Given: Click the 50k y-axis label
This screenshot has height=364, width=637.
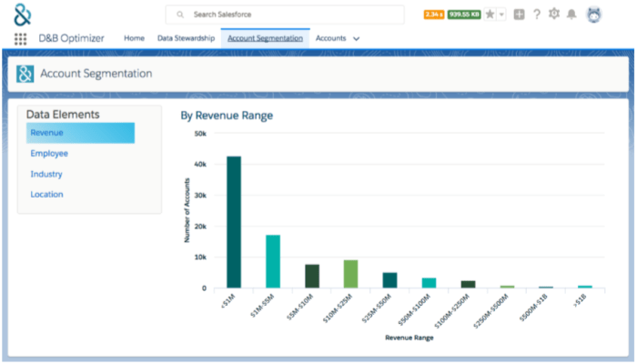Looking at the screenshot, I should pos(200,134).
